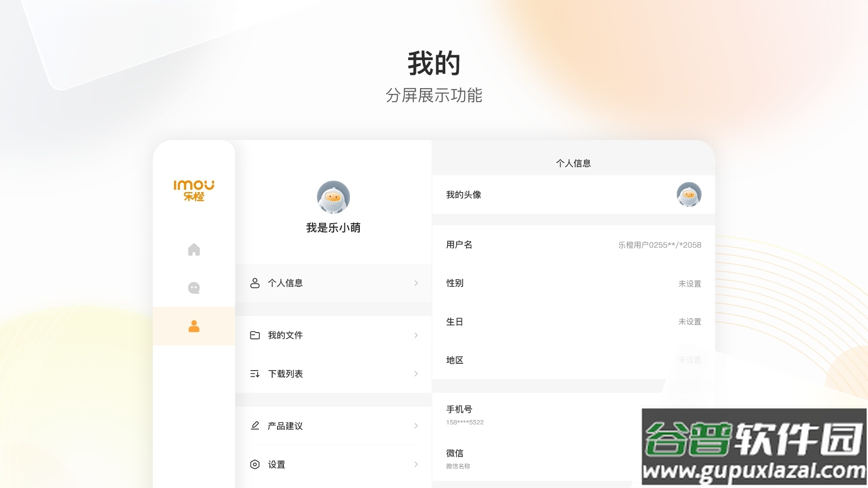Click the download list icon beside 下载列表
Viewport: 868px width, 488px height.
(255, 374)
